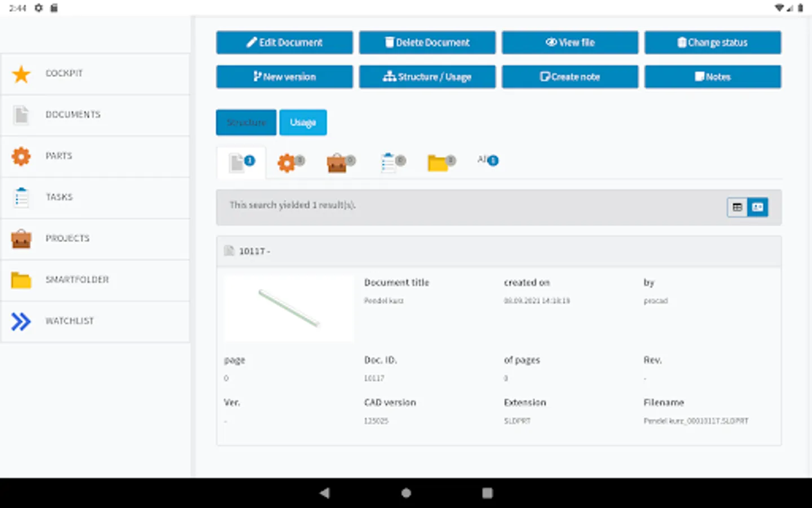
Task: Select the projects briefcase result tab
Action: [341, 163]
